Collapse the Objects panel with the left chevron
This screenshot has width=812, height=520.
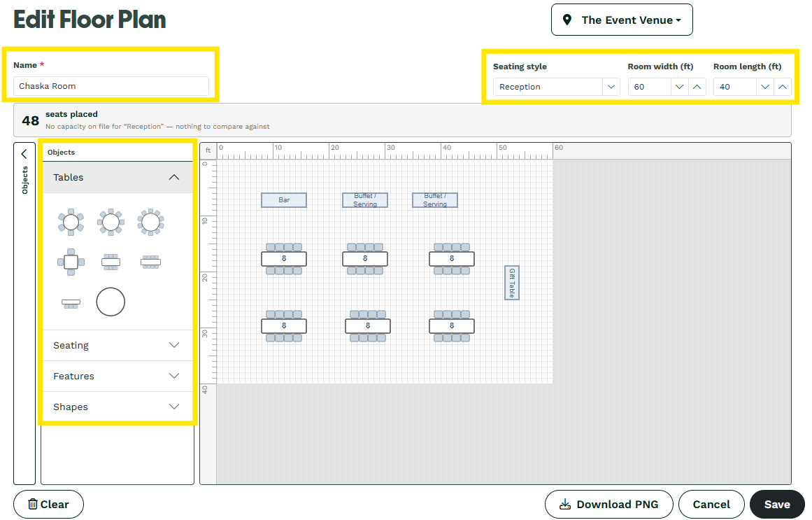24,154
